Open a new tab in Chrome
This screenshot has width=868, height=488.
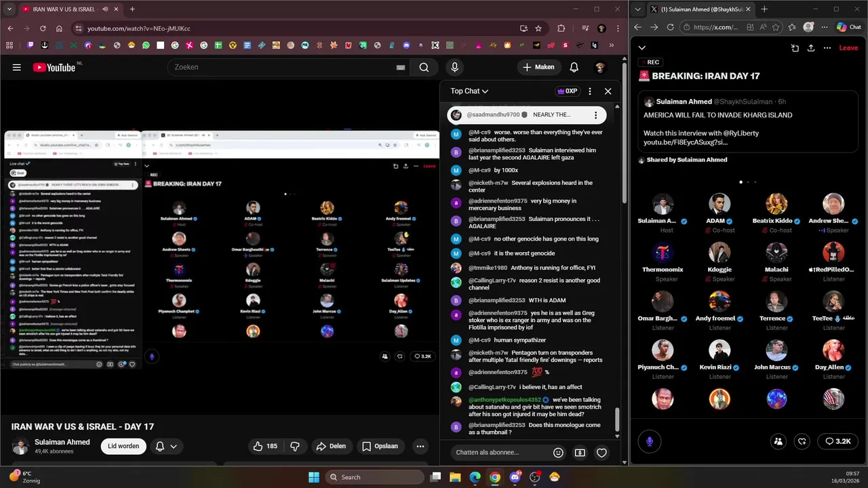pyautogui.click(x=132, y=9)
